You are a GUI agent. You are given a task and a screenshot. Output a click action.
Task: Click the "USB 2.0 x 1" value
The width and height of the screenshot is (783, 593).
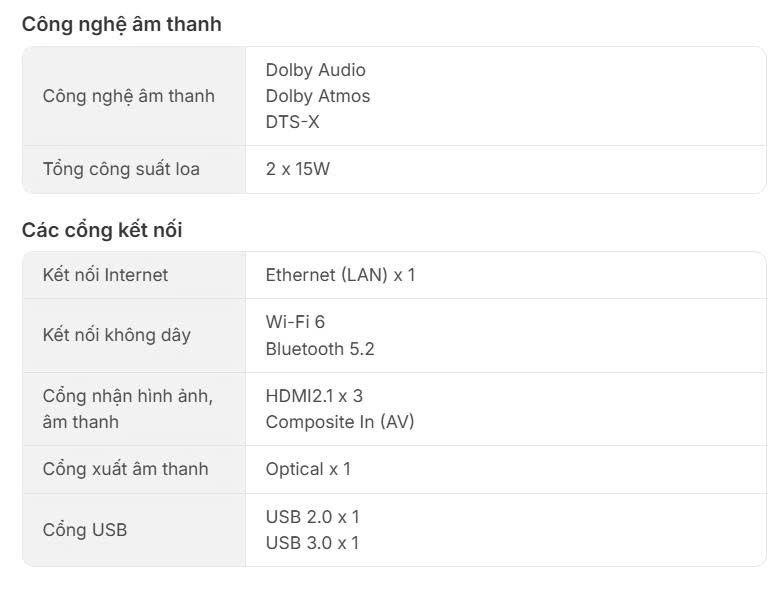312,517
